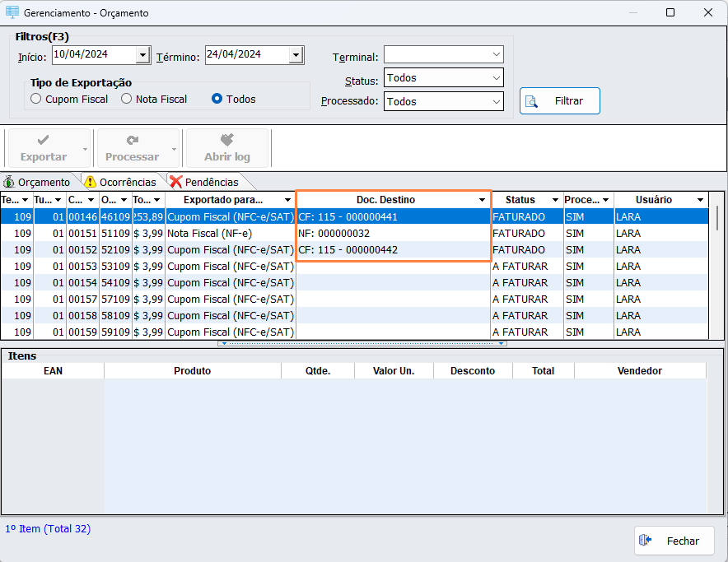Click the Pendências red X icon

coord(175,182)
